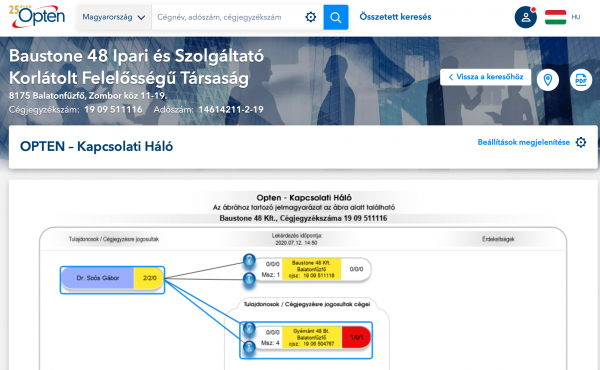Viewport: 600px width, 370px height.
Task: Click the Cégnév, adószám search input field
Action: (x=228, y=17)
